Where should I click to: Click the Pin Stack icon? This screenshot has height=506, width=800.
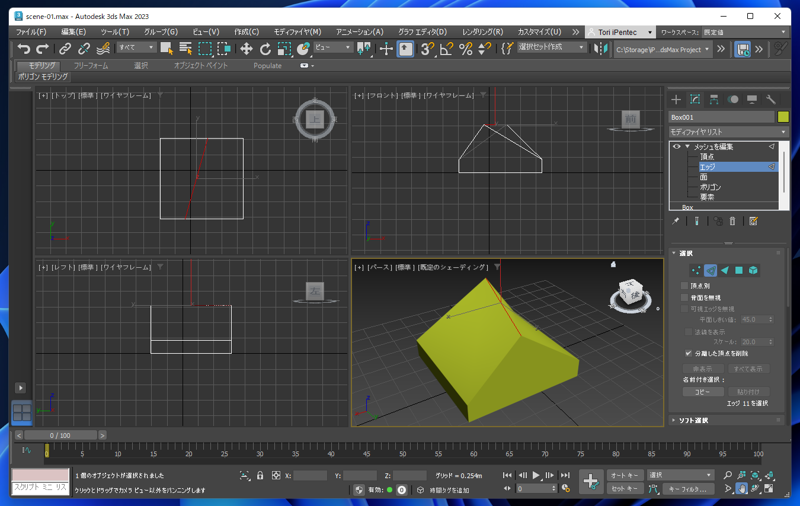(x=676, y=221)
